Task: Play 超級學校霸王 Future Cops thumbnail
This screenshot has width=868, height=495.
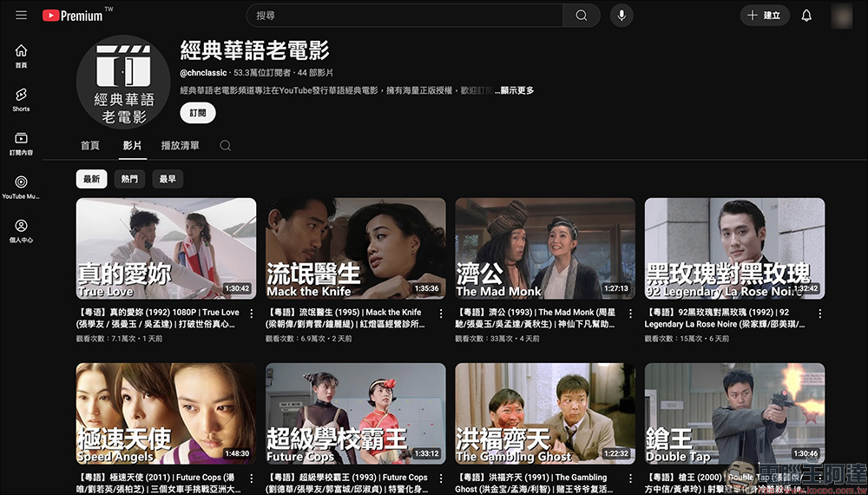Action: point(355,413)
